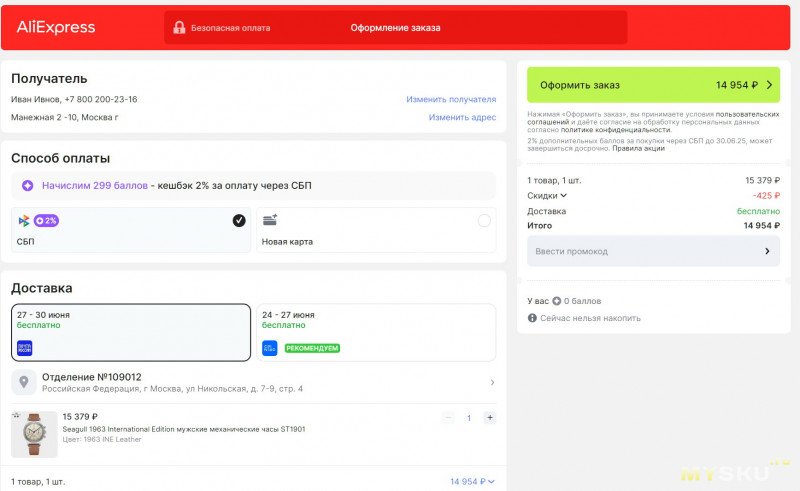Decrease watch quantity with minus button
The image size is (800, 491).
(448, 418)
